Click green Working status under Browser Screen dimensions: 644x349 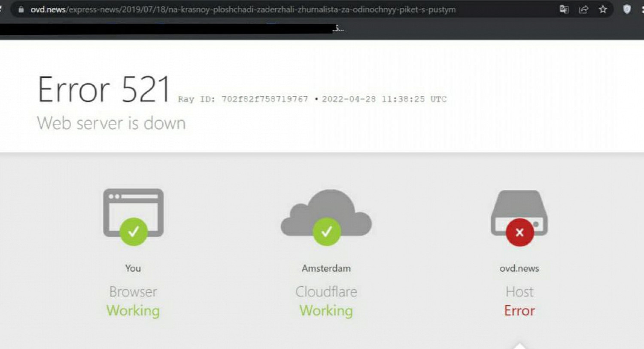click(x=133, y=311)
